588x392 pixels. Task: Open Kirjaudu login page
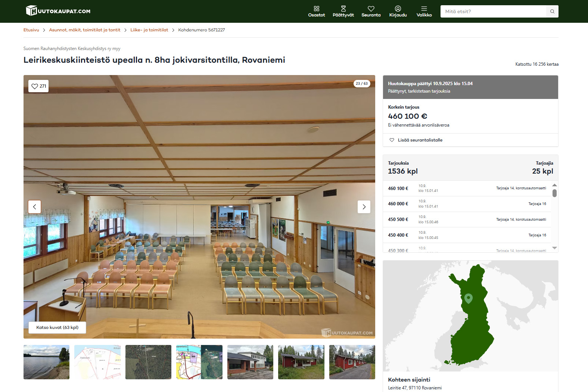398,12
